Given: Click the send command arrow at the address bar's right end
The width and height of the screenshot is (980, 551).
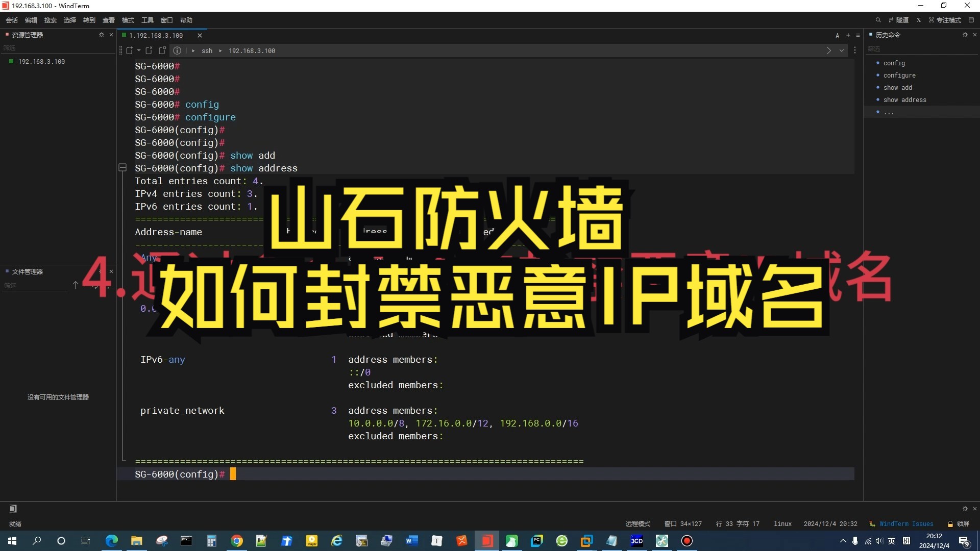Looking at the screenshot, I should coord(828,51).
